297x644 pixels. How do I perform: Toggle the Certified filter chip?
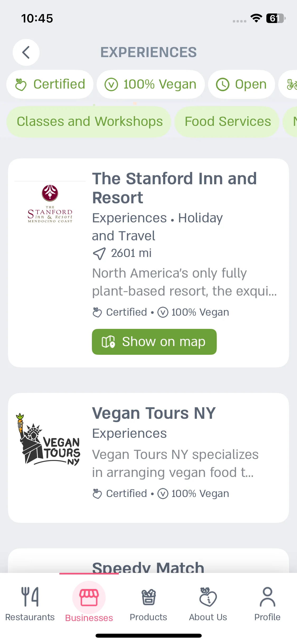pos(50,84)
